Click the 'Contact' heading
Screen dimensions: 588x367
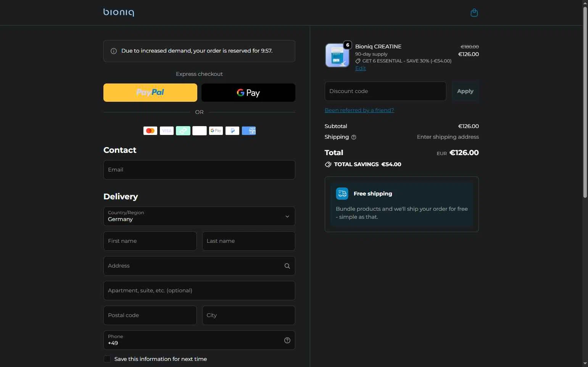120,150
